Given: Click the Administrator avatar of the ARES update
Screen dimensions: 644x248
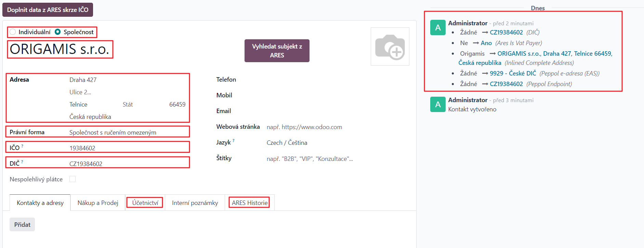Looking at the screenshot, I should click(x=438, y=28).
